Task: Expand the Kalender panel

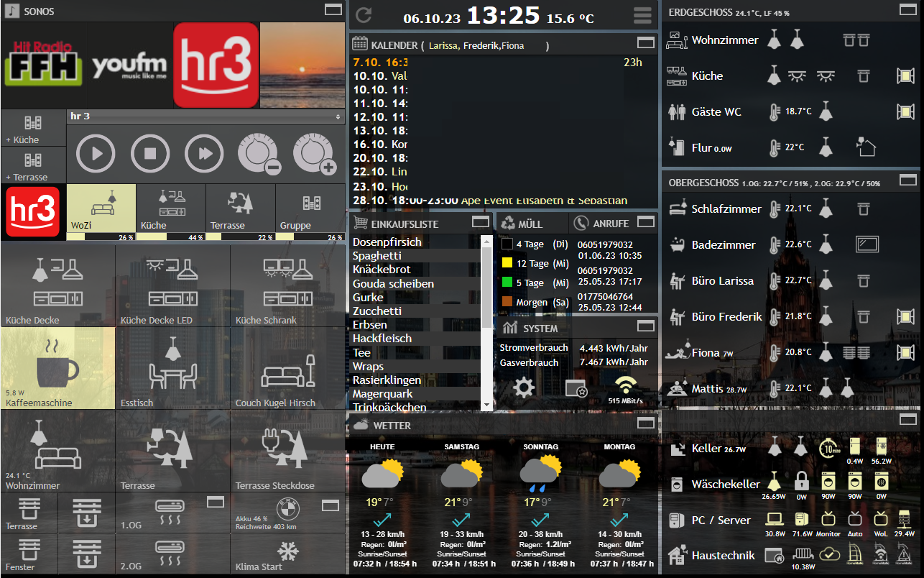Action: (x=645, y=42)
